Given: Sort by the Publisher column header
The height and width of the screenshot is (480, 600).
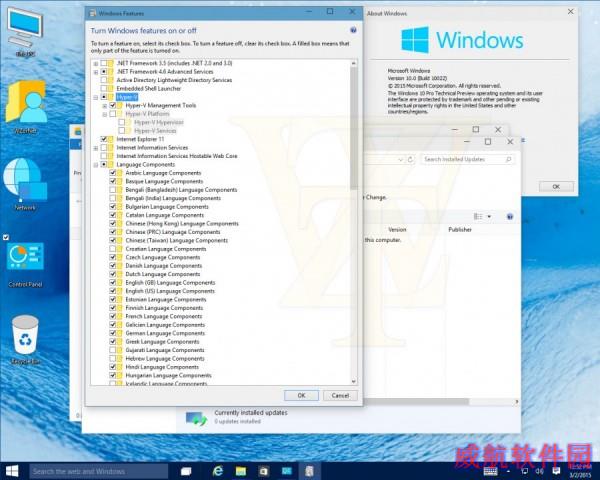Looking at the screenshot, I should click(460, 230).
